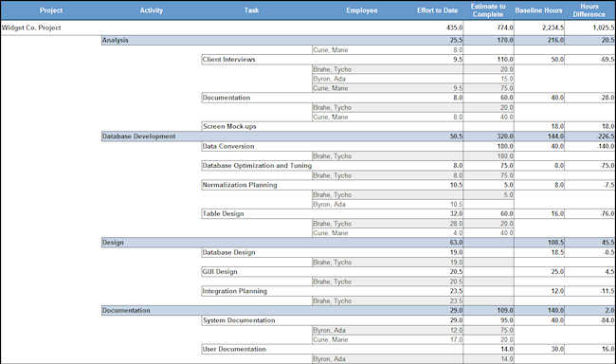
Task: Click the Design baseline hours 108.5
Action: pos(556,243)
